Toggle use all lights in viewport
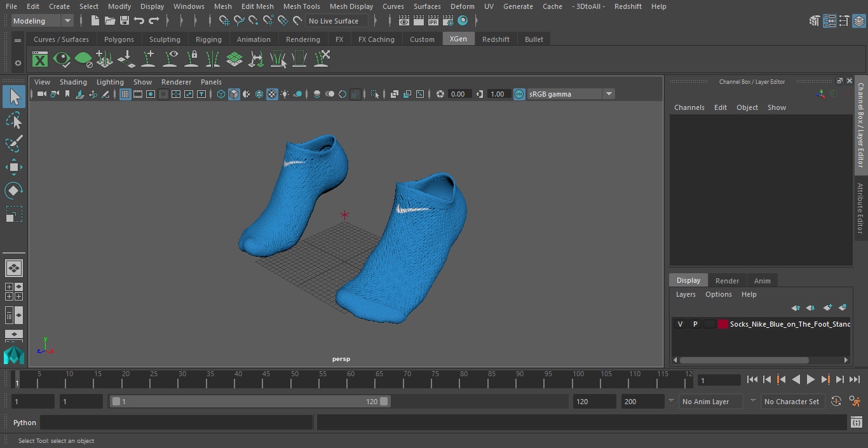 [x=285, y=94]
